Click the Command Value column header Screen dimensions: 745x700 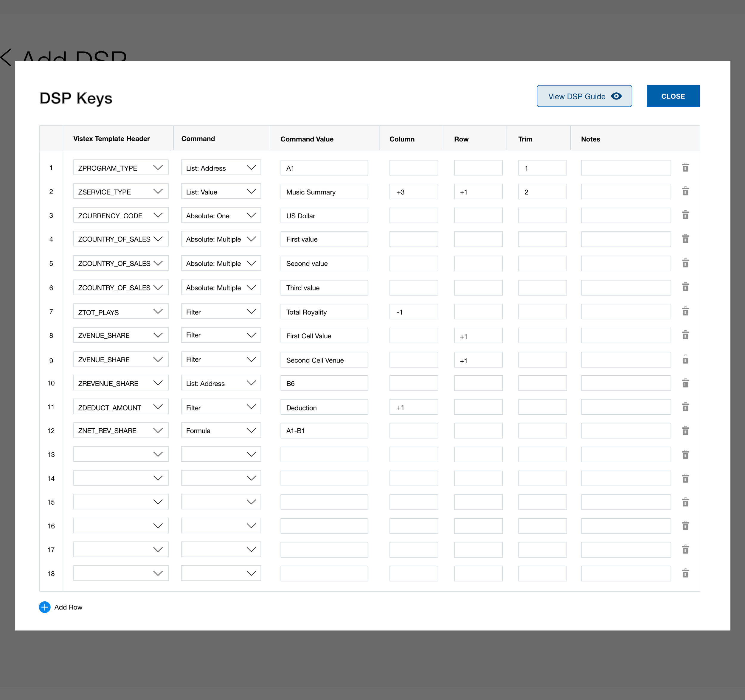coord(307,139)
